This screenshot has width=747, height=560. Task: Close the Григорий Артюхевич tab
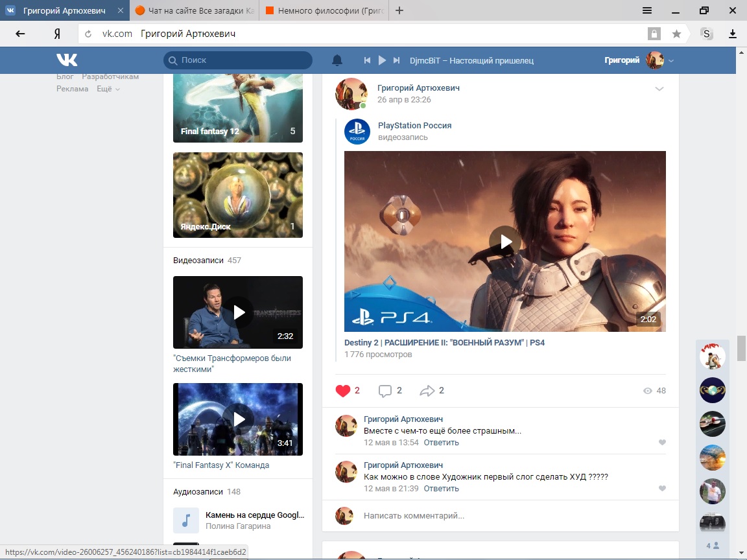click(121, 10)
